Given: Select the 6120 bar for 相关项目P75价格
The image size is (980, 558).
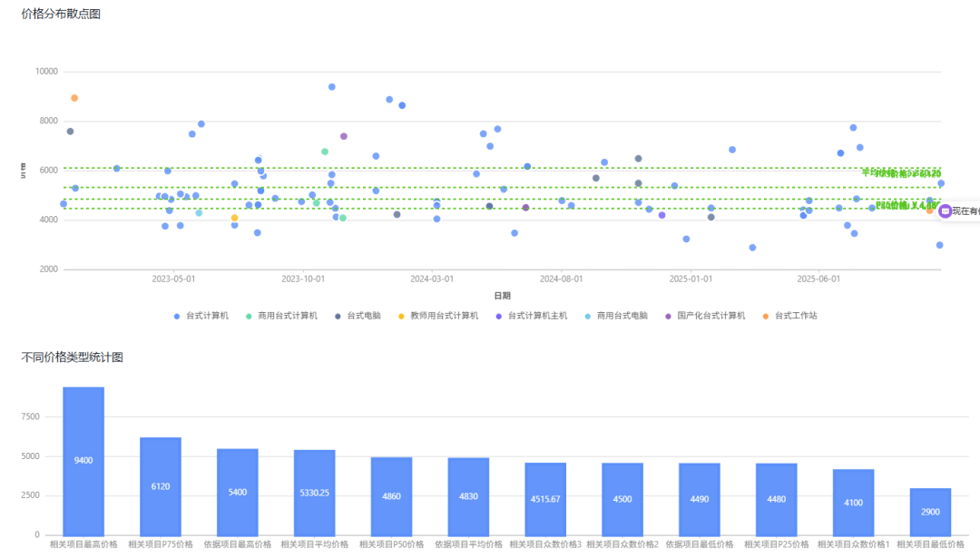Looking at the screenshot, I should click(161, 486).
